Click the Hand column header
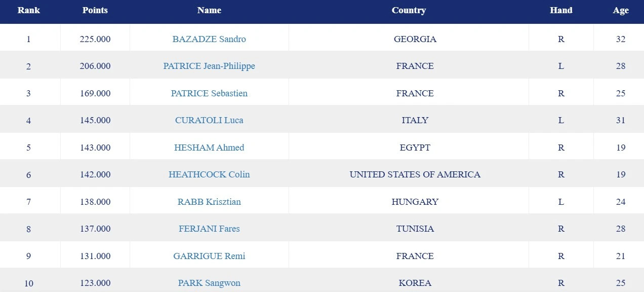Screen dimensions: 644x292 [x=561, y=10]
